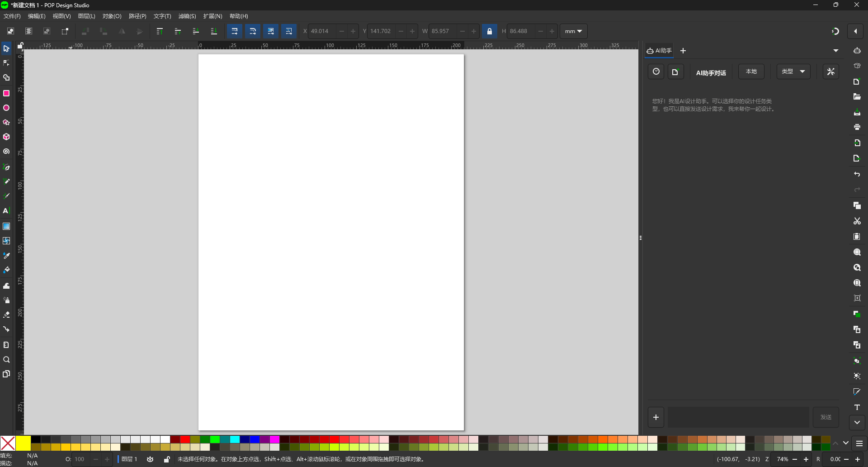Image resolution: width=868 pixels, height=467 pixels.
Task: Select the Text tool
Action: [6, 211]
